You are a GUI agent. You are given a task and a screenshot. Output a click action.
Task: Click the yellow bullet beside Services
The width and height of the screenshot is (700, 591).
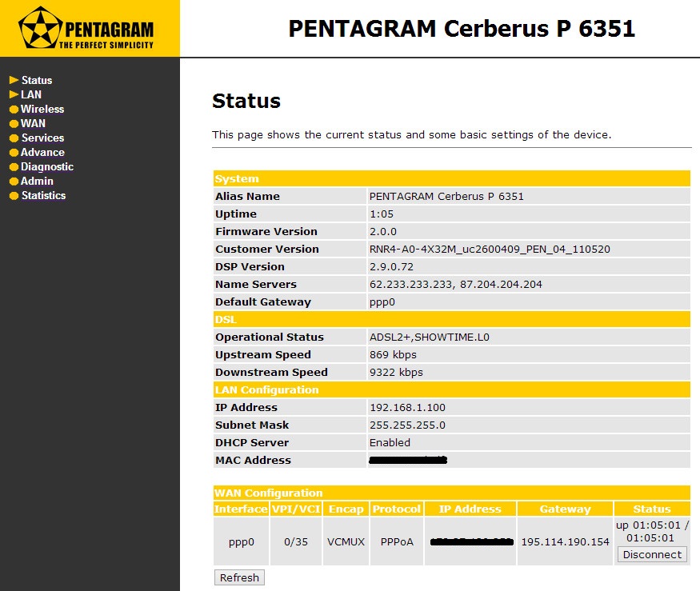(14, 138)
